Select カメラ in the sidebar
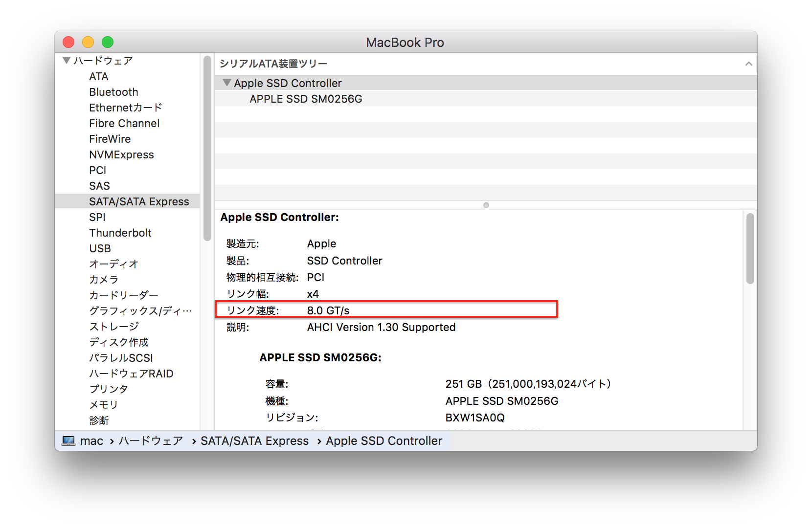 [104, 280]
